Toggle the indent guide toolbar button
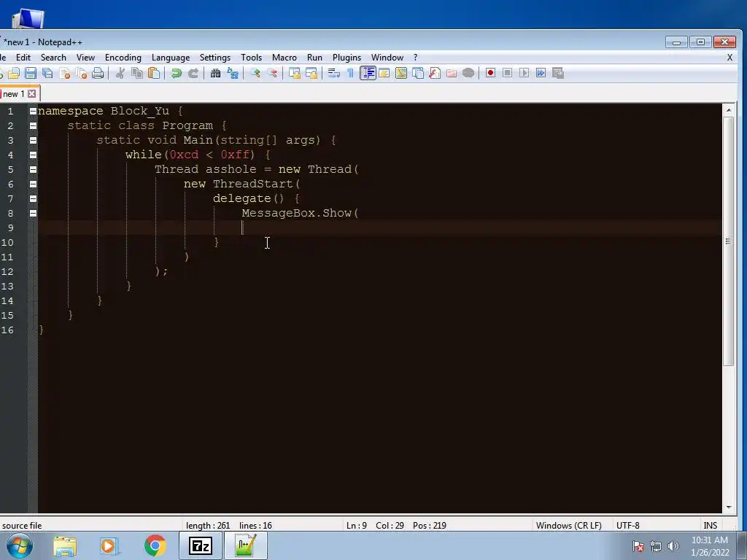This screenshot has width=747, height=560. click(x=368, y=73)
